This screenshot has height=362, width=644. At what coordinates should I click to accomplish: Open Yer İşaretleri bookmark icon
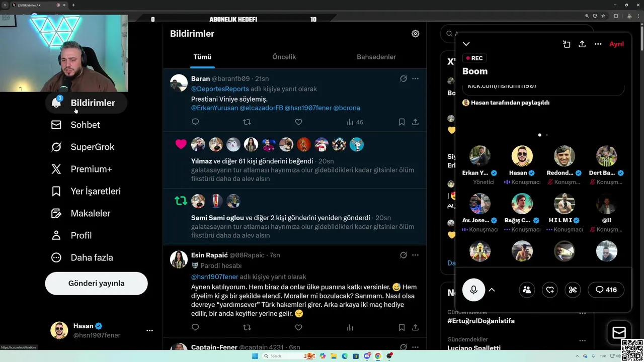(56, 191)
